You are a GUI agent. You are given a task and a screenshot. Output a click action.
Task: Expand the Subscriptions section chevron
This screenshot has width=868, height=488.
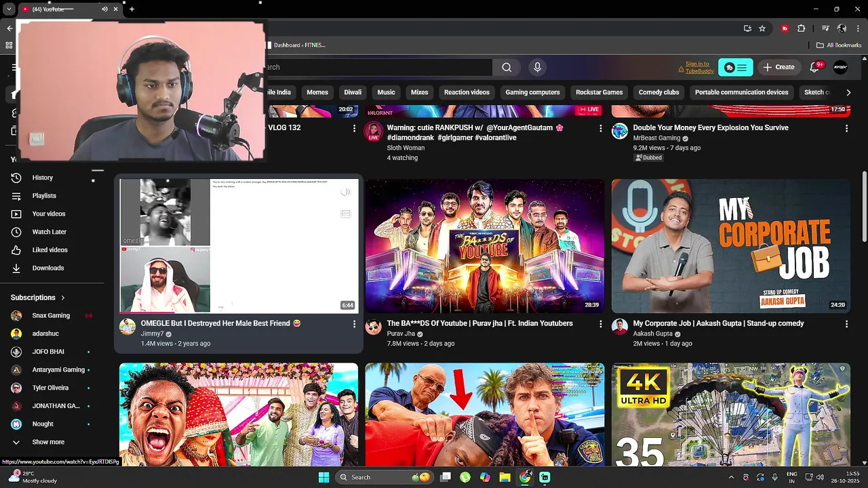(x=63, y=298)
